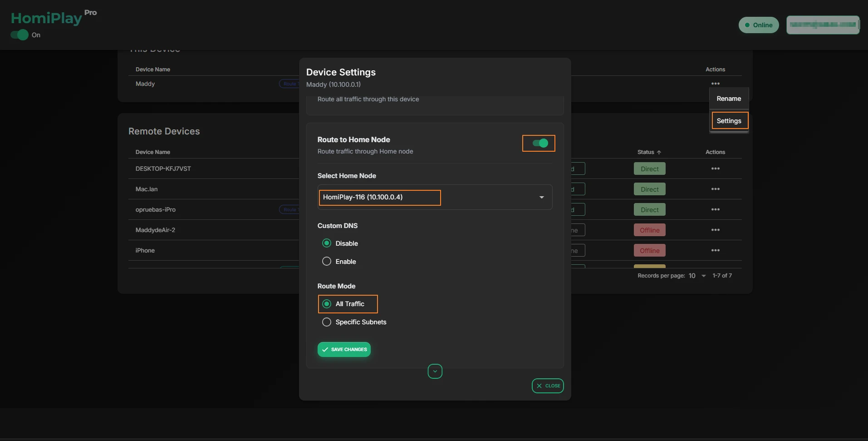868x441 pixels.
Task: Click the Remote Devices Device Name column header
Action: click(152, 152)
